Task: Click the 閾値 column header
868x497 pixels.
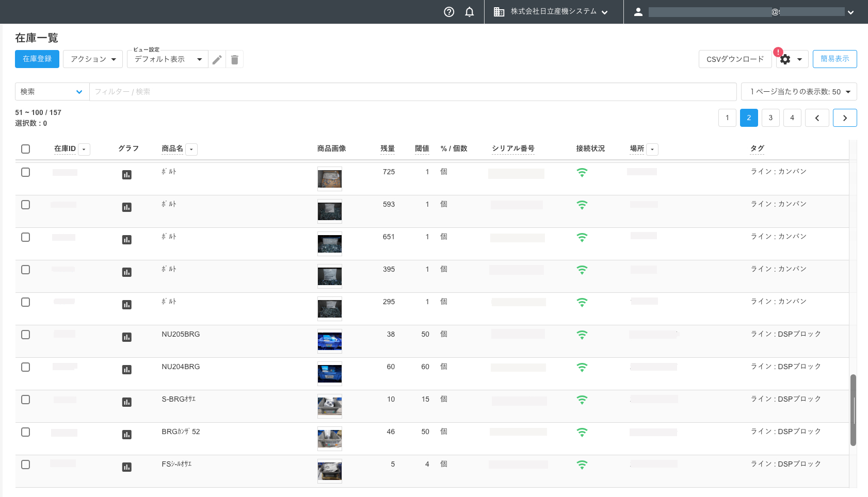Action: click(x=422, y=148)
